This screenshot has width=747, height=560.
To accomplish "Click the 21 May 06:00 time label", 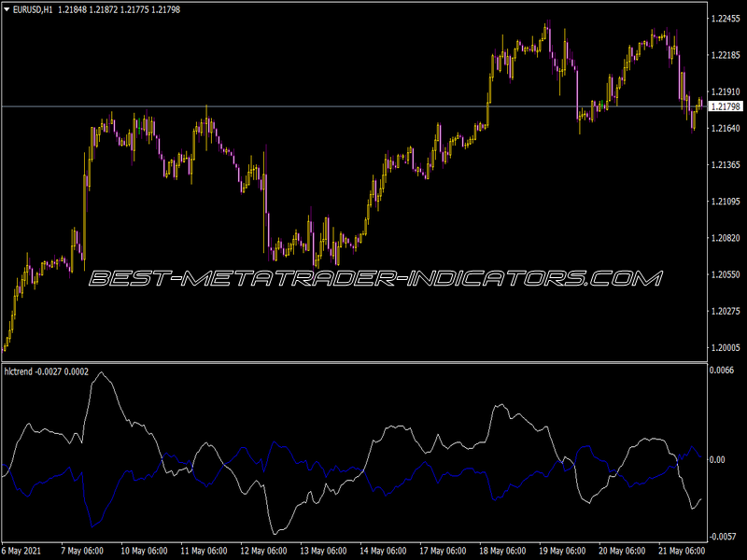I will pos(682,551).
